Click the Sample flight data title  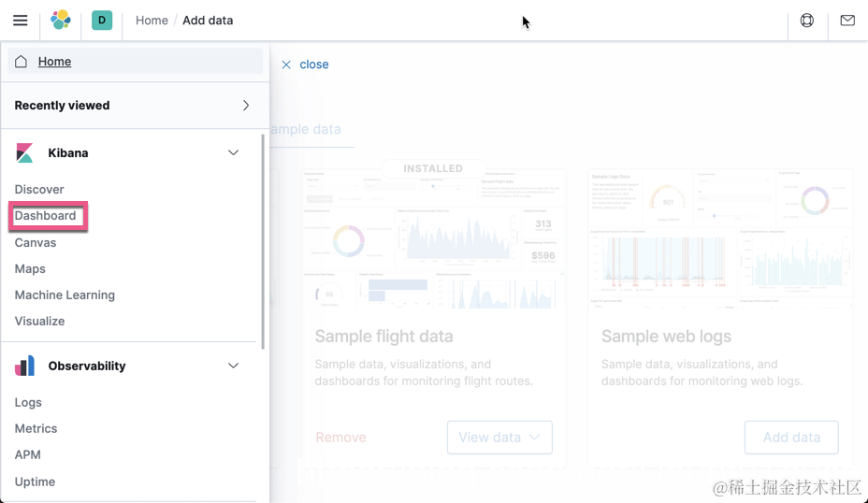click(x=383, y=337)
